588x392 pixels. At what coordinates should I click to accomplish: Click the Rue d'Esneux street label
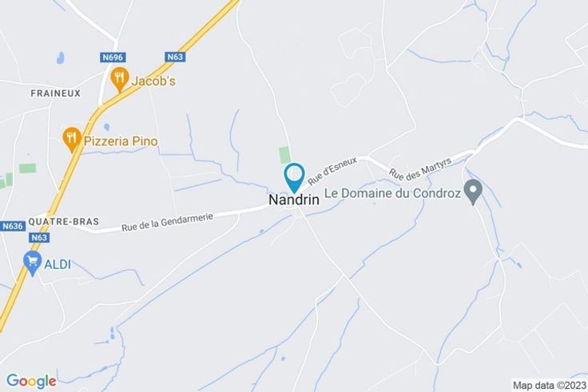point(332,171)
